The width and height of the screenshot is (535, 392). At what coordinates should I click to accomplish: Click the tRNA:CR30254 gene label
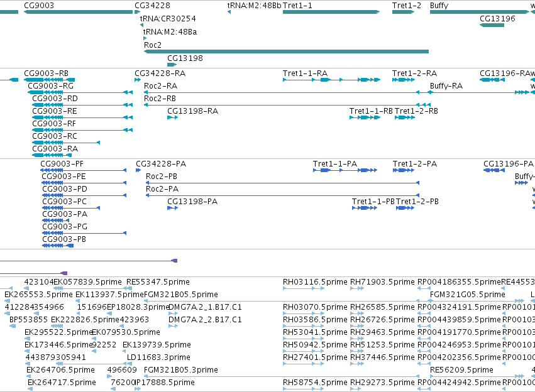click(168, 19)
